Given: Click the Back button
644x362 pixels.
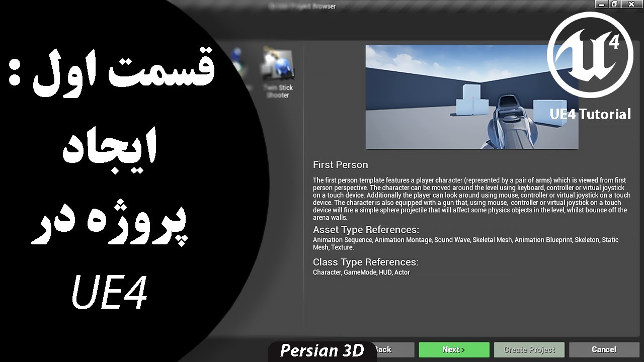Looking at the screenshot, I should (x=394, y=349).
